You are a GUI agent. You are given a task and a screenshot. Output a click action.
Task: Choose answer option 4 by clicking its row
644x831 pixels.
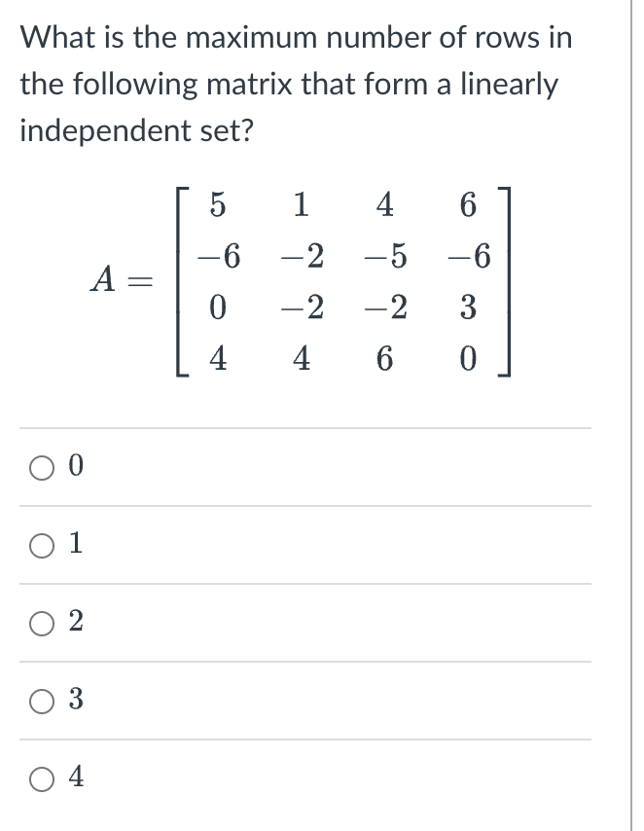tap(292, 777)
